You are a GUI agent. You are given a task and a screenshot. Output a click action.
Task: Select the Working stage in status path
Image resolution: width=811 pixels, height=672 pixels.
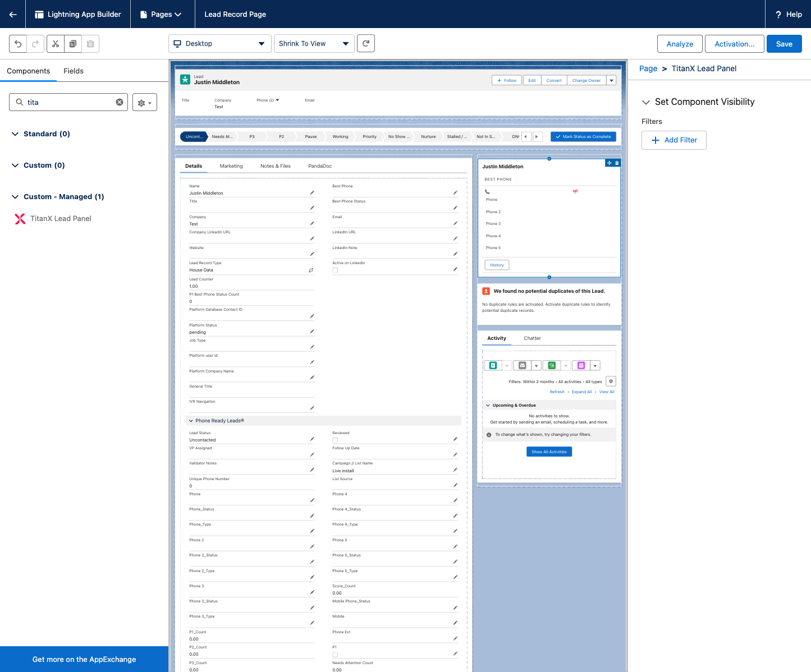coord(340,136)
